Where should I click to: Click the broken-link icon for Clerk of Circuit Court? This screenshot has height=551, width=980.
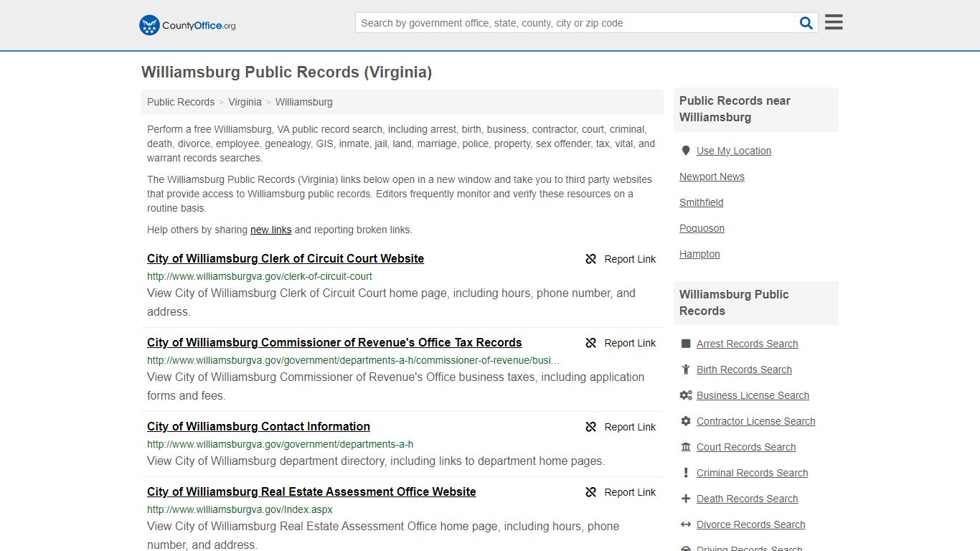pos(591,259)
